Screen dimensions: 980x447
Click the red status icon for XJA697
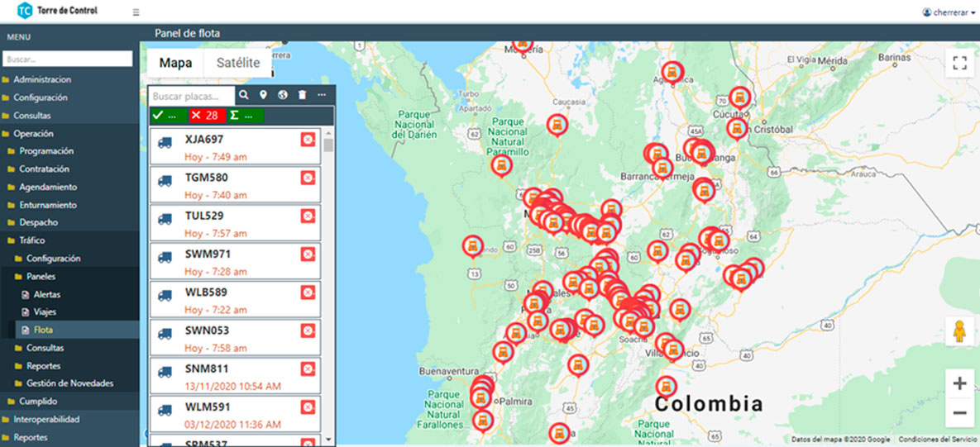click(308, 140)
